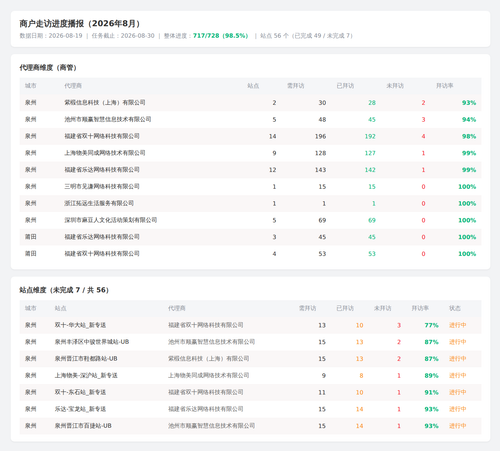Image resolution: width=500 pixels, height=451 pixels.
Task: Click the site 泉州晋江市百捷站-UB
Action: [83, 426]
